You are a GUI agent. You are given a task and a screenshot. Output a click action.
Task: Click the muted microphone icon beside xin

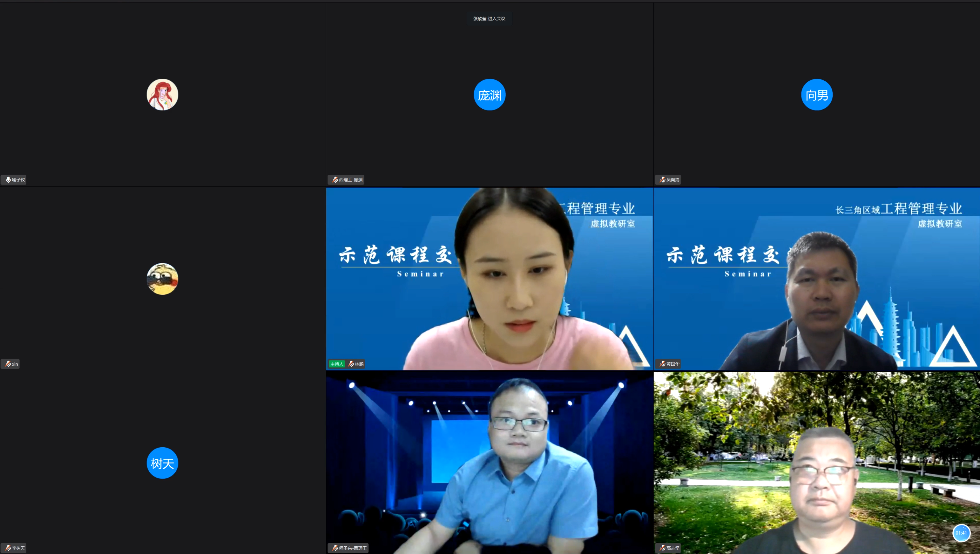(8, 364)
